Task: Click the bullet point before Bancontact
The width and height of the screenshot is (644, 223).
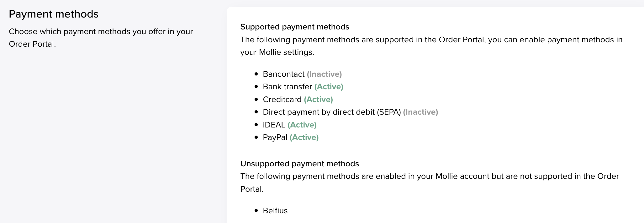Action: (x=256, y=74)
